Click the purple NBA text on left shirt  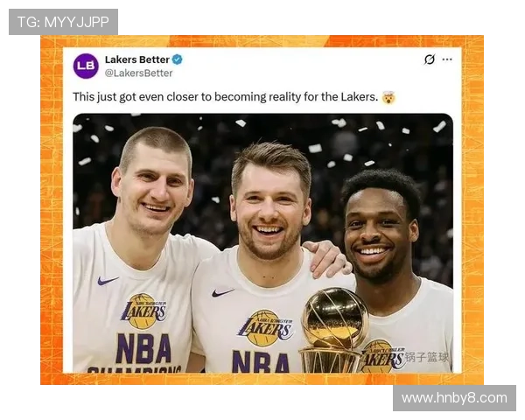coord(143,349)
